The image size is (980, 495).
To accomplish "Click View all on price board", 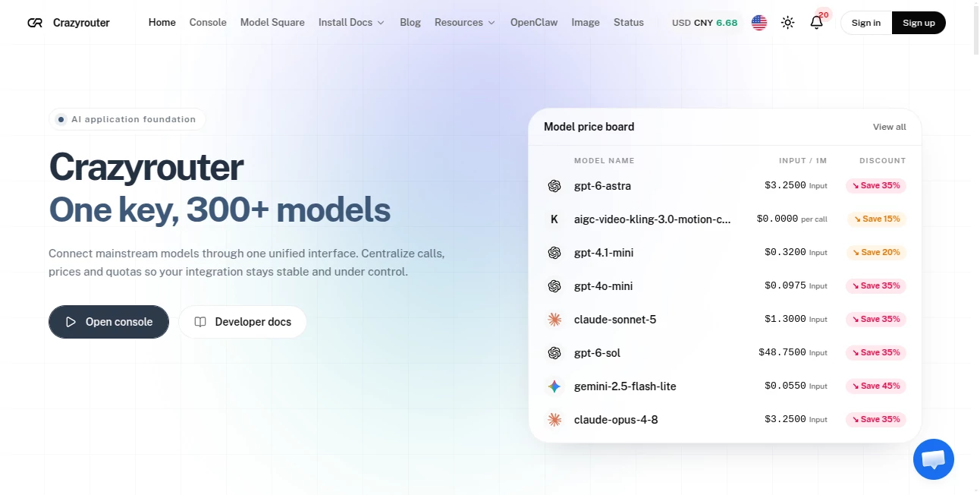I will (889, 127).
